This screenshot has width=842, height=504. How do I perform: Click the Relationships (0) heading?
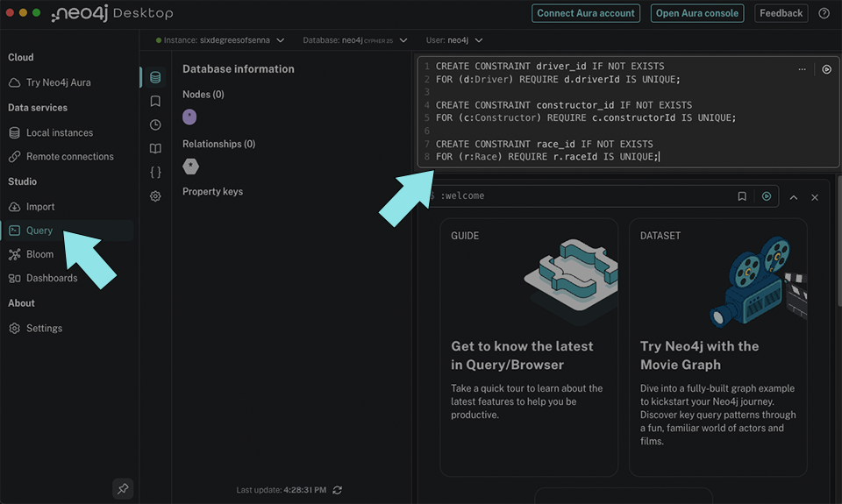(x=218, y=144)
